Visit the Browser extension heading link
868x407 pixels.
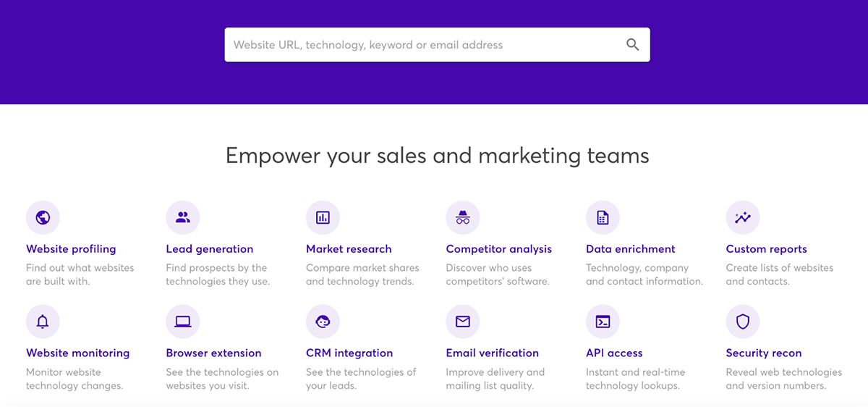click(213, 353)
